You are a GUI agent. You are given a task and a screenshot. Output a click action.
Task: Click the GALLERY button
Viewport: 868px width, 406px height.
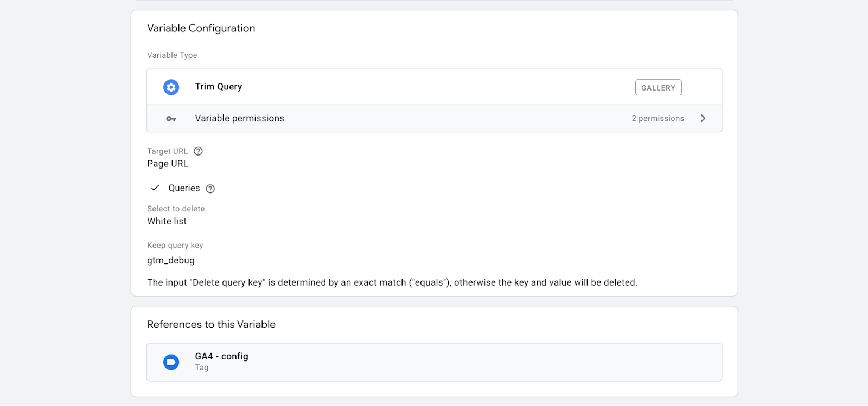pos(658,87)
